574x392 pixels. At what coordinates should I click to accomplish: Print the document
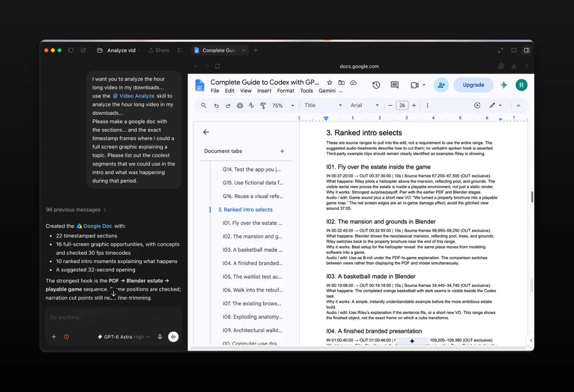[x=240, y=105]
